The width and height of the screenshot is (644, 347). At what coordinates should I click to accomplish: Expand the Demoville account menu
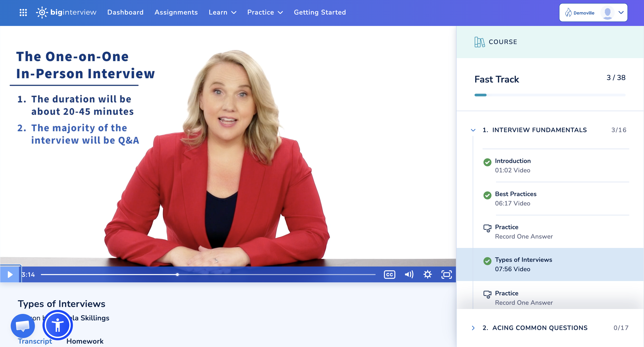point(621,13)
